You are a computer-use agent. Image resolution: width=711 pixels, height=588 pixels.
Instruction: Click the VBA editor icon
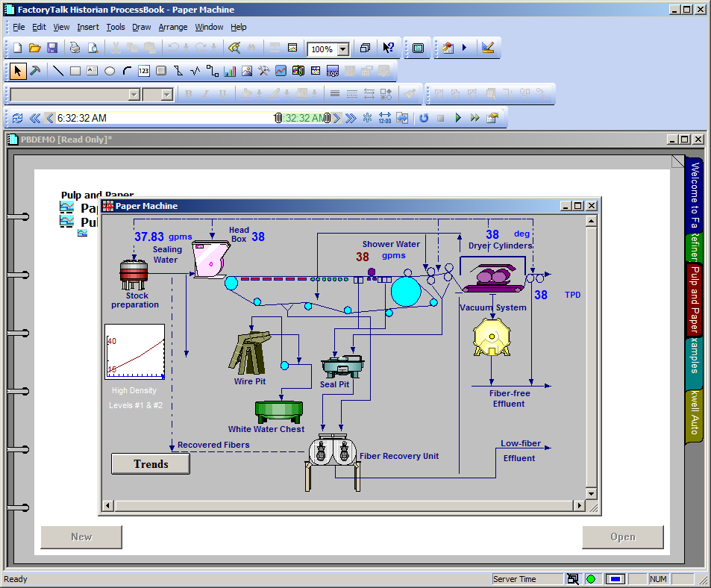tap(448, 48)
